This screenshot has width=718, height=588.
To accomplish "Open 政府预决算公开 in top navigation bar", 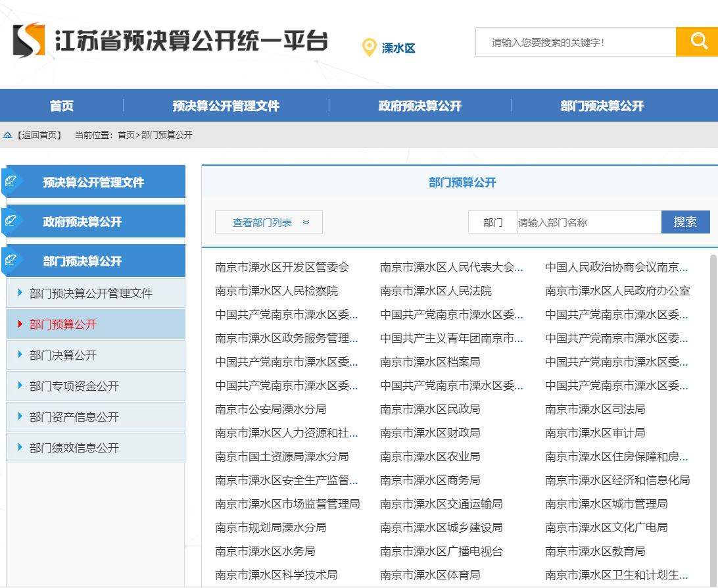I will point(419,106).
